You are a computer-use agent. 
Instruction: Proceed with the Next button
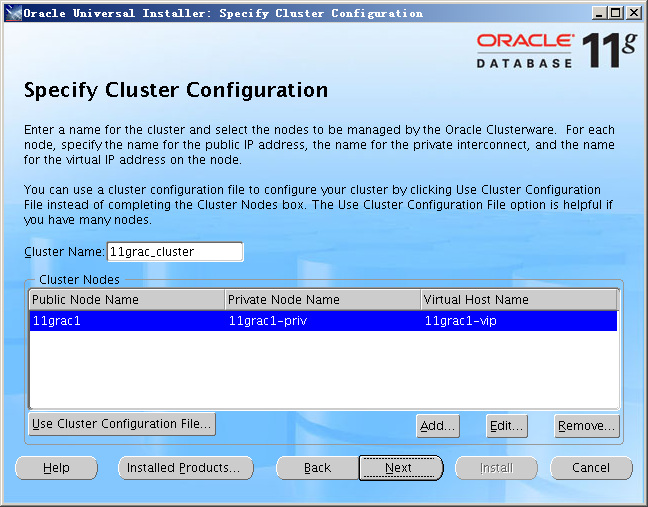coord(400,468)
